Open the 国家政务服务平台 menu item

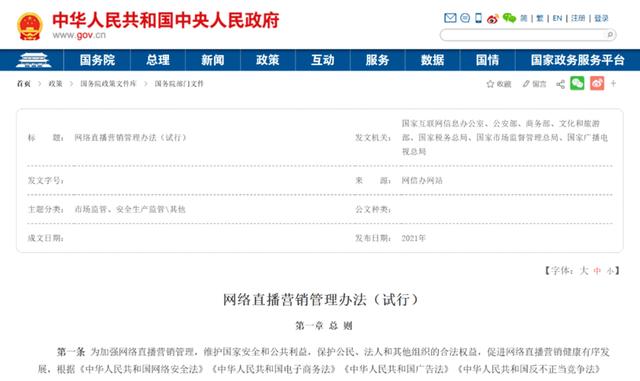click(577, 60)
